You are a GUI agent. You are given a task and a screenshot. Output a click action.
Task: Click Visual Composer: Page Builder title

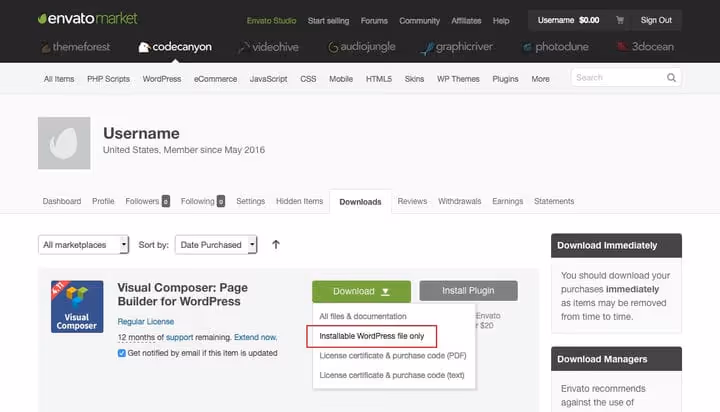point(182,294)
